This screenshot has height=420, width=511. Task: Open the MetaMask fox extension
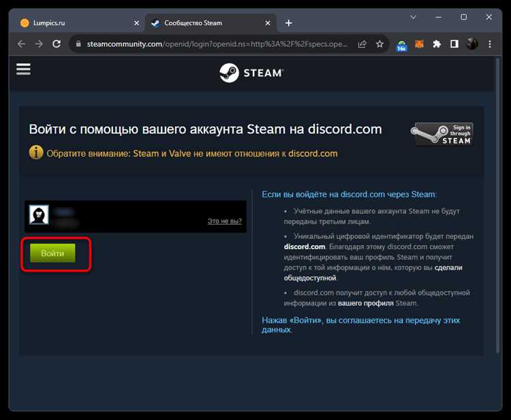419,44
